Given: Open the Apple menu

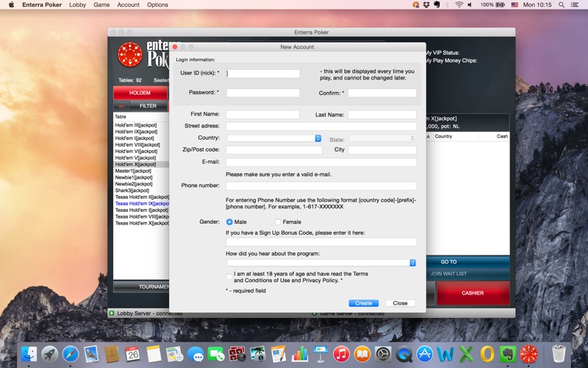Looking at the screenshot, I should click(x=11, y=5).
